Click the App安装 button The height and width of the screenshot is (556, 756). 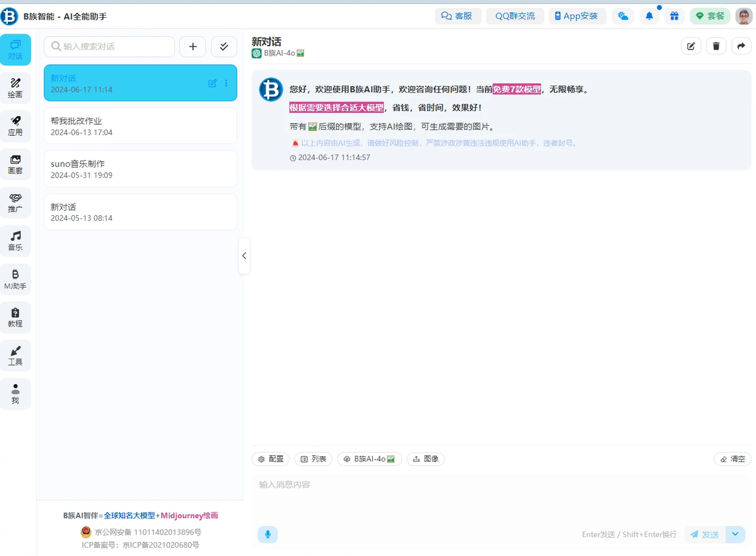[577, 16]
